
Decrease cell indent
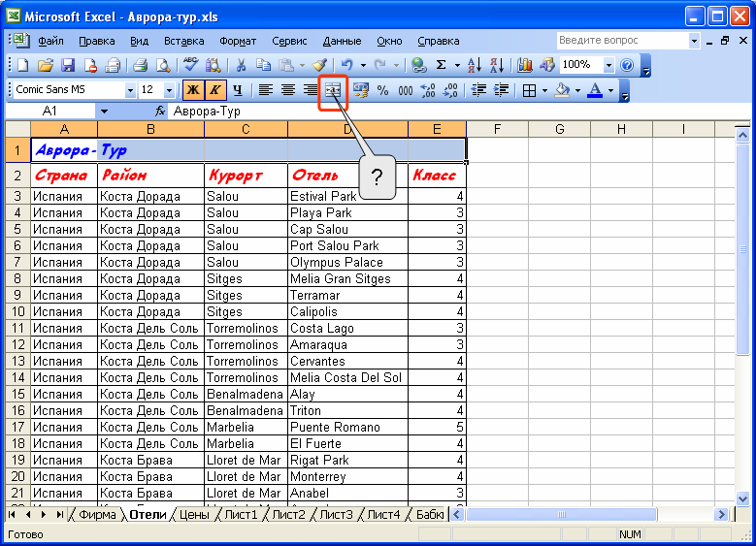[x=478, y=90]
